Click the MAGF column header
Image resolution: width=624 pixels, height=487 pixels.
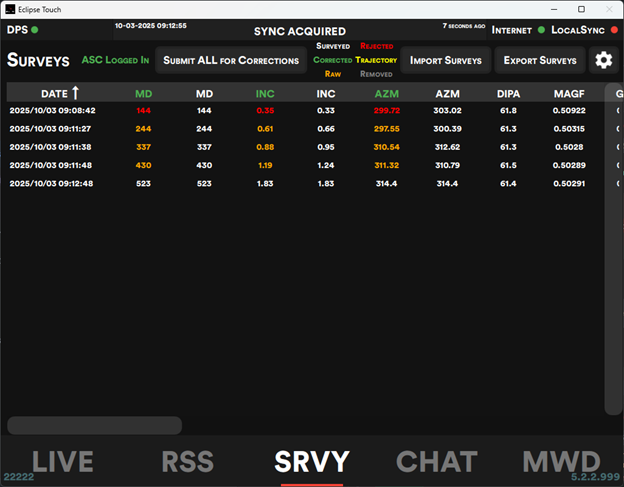tap(569, 93)
